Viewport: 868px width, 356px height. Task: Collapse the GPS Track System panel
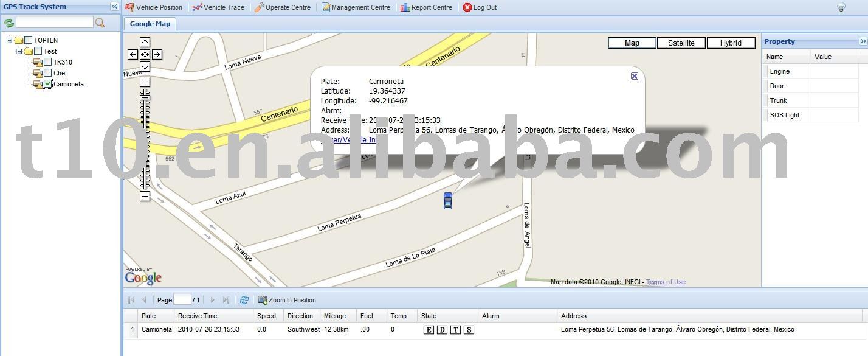click(114, 7)
